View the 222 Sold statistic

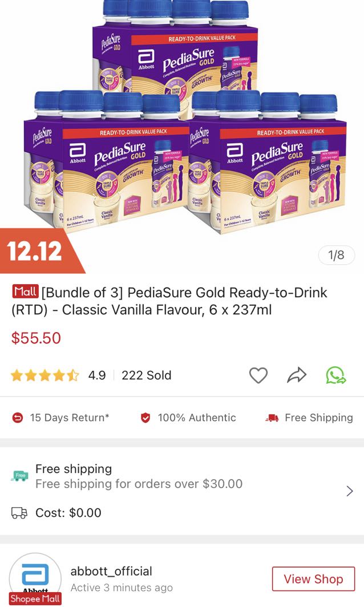point(147,375)
